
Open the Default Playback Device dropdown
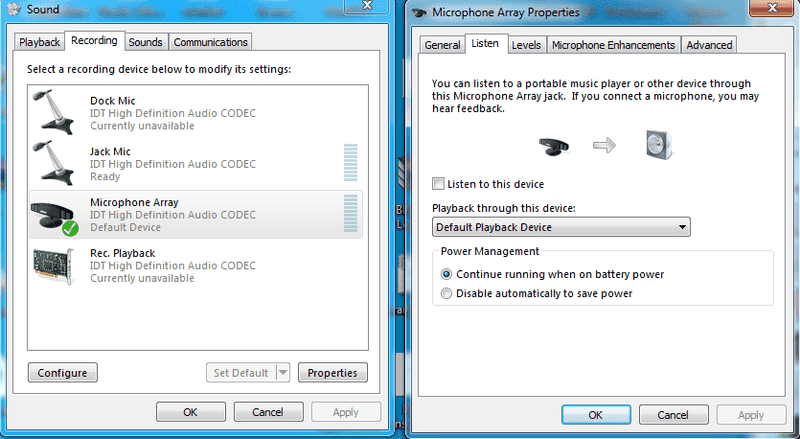click(561, 227)
